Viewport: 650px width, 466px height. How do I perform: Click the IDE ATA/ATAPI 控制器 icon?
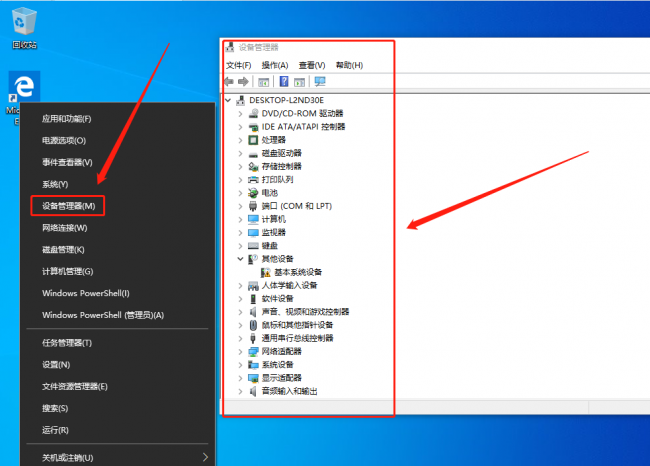(x=253, y=126)
